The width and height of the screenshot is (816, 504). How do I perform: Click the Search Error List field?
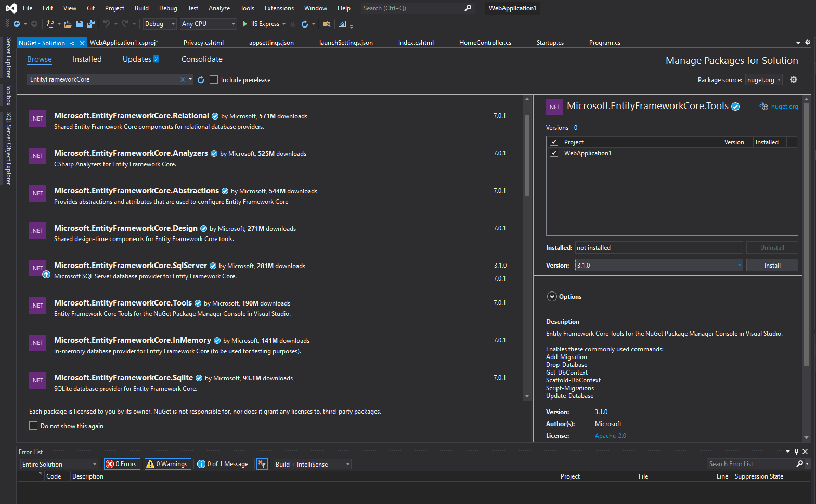tap(751, 464)
